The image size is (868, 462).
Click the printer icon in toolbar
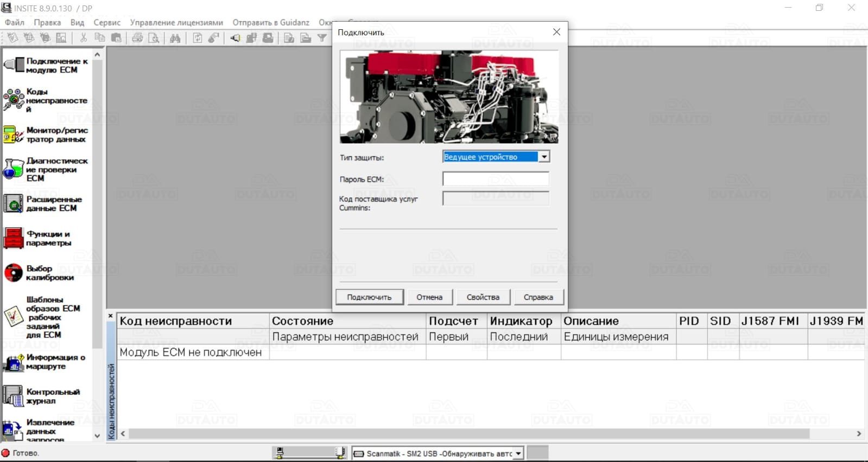(x=137, y=38)
